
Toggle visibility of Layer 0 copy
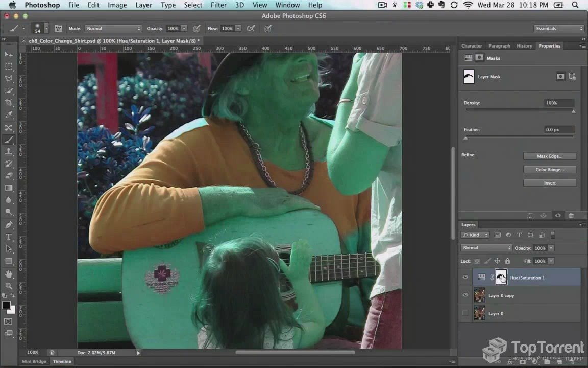(x=465, y=295)
